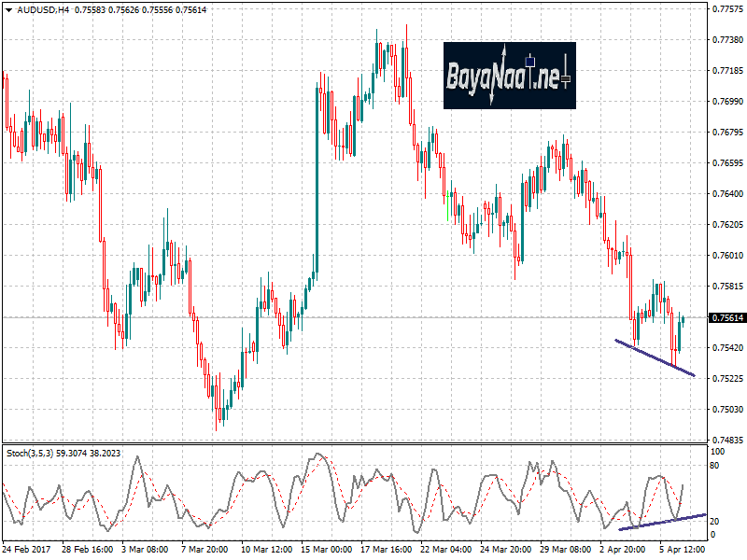Click the 0.76990 price axis label
Image resolution: width=747 pixels, height=560 pixels.
(x=727, y=102)
